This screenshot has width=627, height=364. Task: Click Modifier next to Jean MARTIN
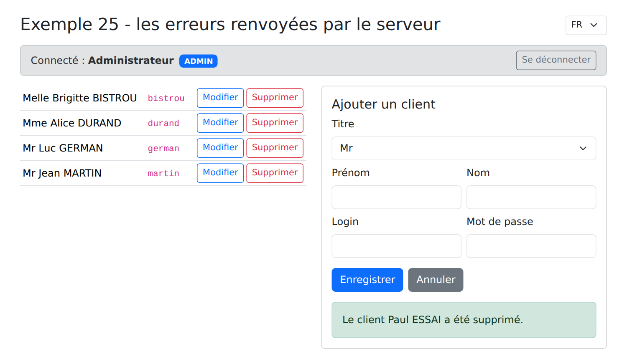220,173
